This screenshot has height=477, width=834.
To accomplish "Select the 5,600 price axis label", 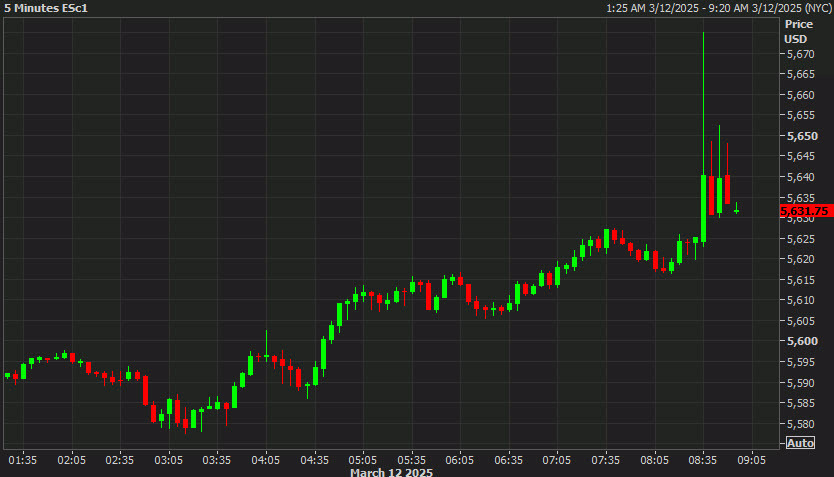I will pos(802,341).
